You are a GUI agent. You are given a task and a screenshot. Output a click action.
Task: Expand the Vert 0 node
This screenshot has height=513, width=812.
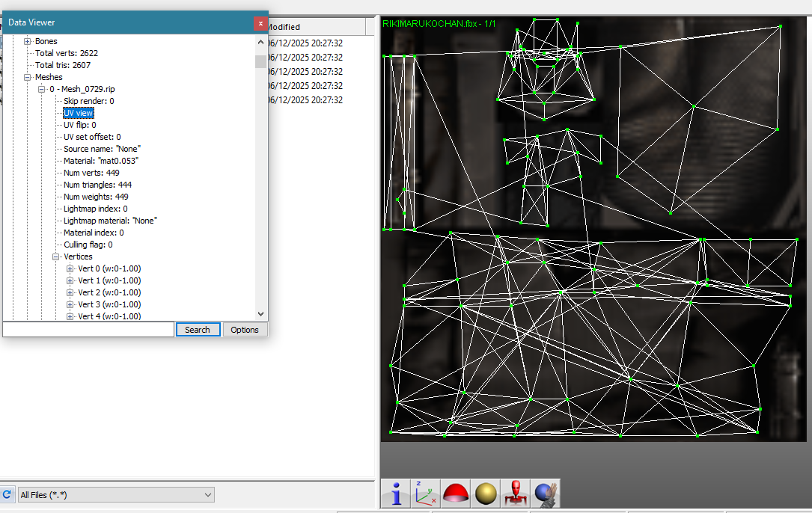(70, 268)
